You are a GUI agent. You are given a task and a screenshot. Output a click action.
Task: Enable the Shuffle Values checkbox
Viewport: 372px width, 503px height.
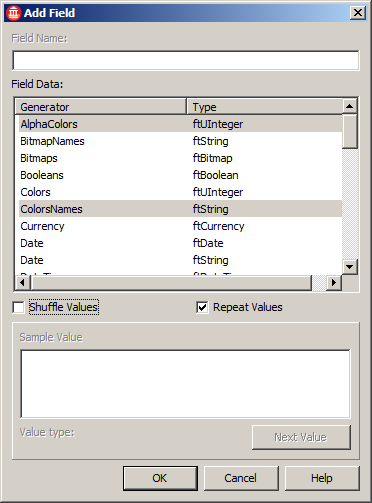(x=18, y=307)
